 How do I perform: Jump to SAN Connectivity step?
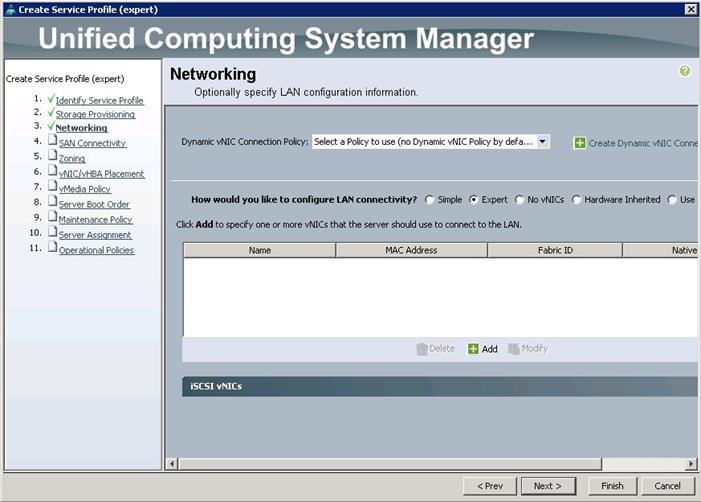click(93, 143)
